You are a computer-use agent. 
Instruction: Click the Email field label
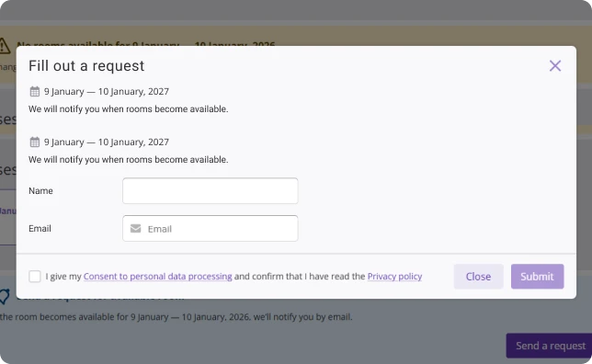(40, 229)
